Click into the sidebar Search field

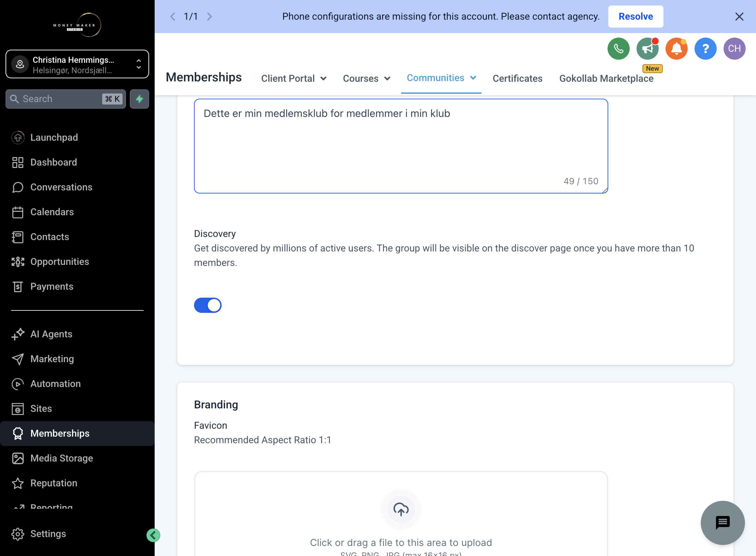tap(66, 99)
